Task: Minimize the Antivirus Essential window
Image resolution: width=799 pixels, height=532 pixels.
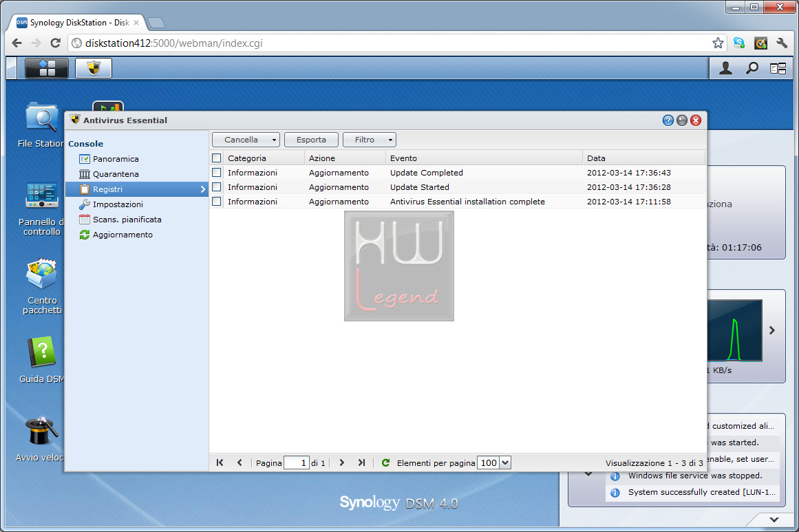Action: 682,120
